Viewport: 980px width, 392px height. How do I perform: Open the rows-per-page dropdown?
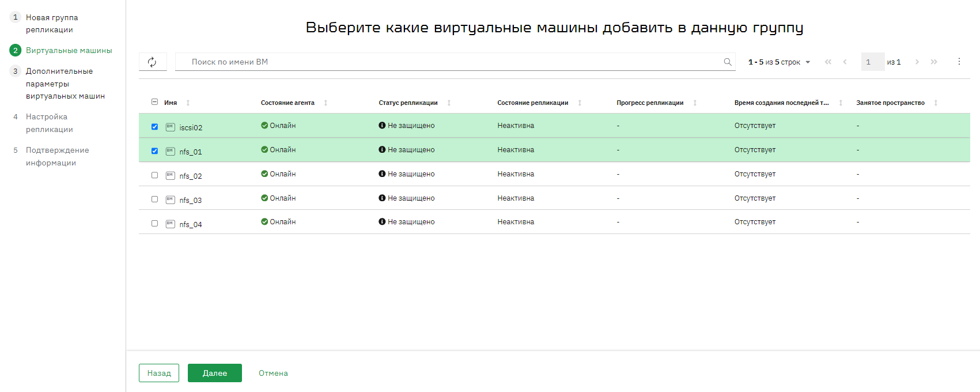(x=779, y=62)
